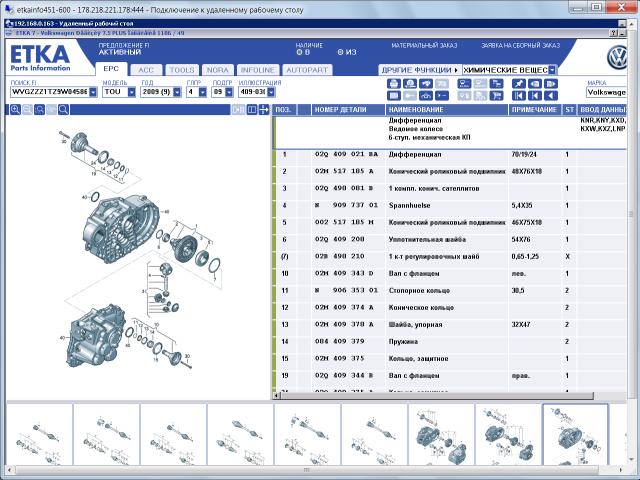
Task: Click the monitor list icon in the toolbar
Action: pos(464,84)
